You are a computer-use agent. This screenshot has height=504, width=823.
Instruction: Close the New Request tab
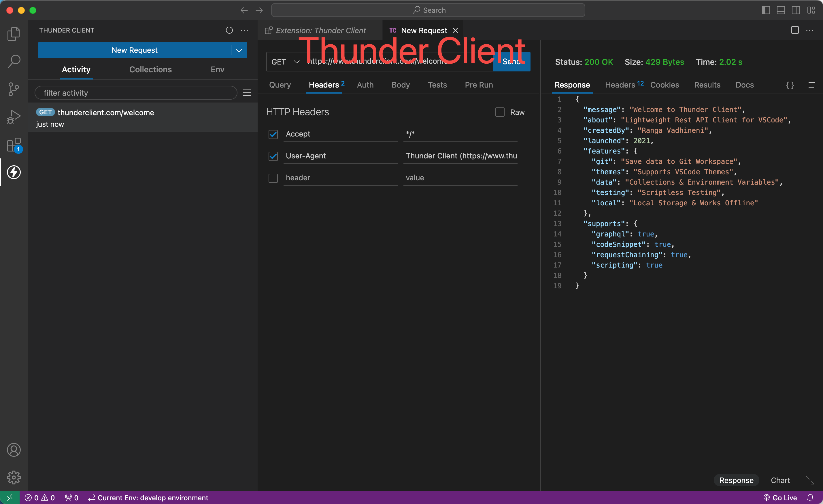tap(455, 30)
